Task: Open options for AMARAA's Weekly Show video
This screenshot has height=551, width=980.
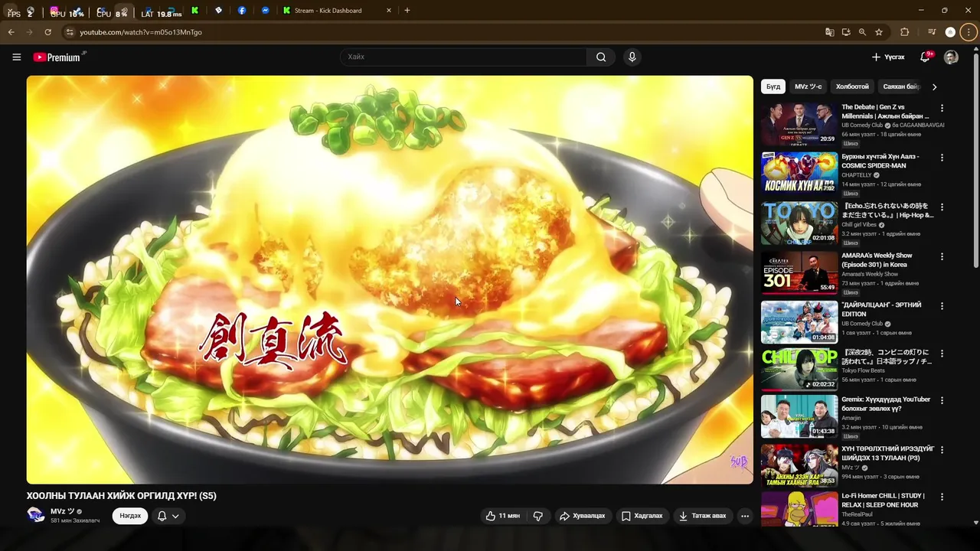Action: pyautogui.click(x=942, y=256)
